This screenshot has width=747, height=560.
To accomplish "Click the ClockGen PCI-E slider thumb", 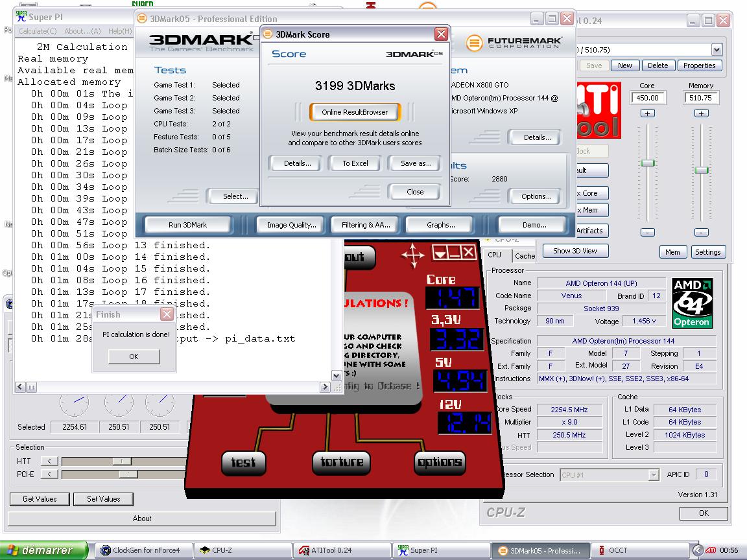I will tap(128, 474).
